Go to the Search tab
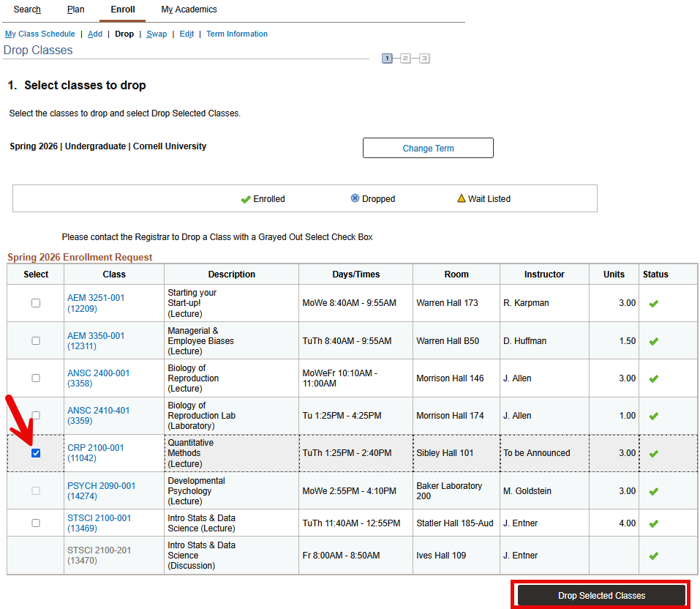This screenshot has height=609, width=700. pyautogui.click(x=26, y=10)
